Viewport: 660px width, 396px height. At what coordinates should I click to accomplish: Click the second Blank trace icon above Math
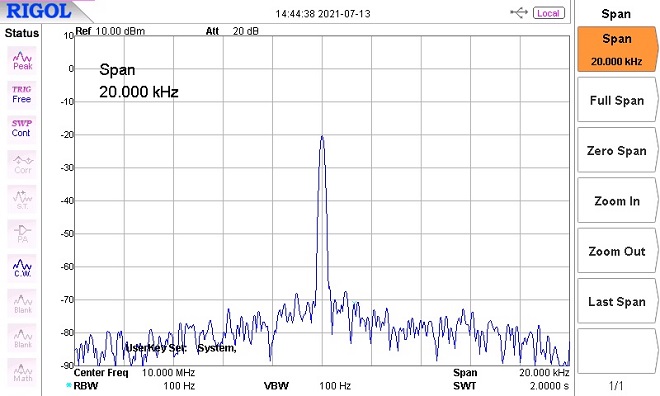click(x=22, y=338)
